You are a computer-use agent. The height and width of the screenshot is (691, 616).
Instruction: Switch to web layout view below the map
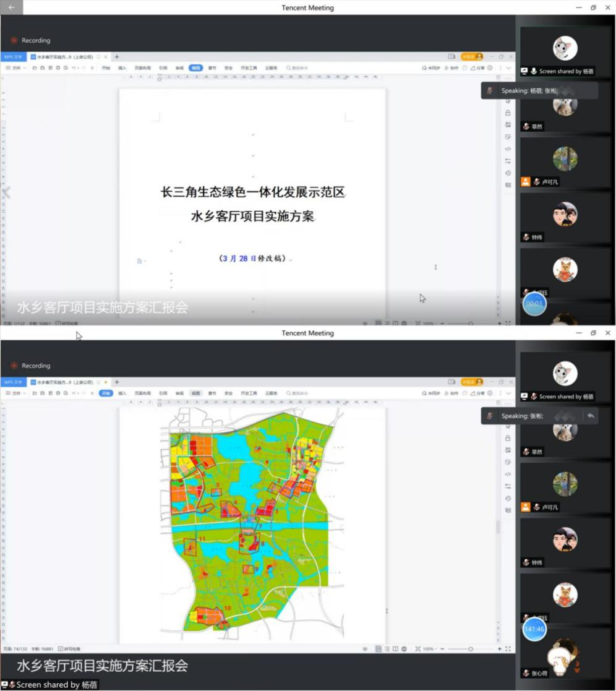[404, 649]
